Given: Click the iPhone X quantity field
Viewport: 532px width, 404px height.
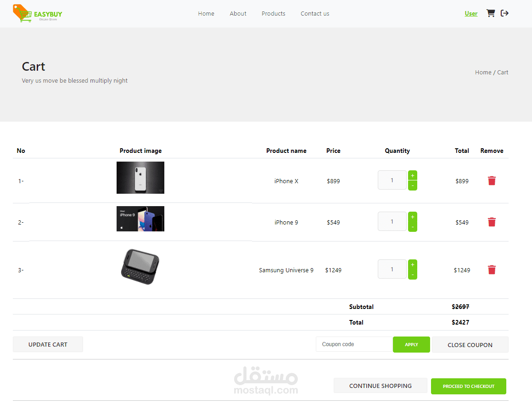Looking at the screenshot, I should click(x=392, y=180).
